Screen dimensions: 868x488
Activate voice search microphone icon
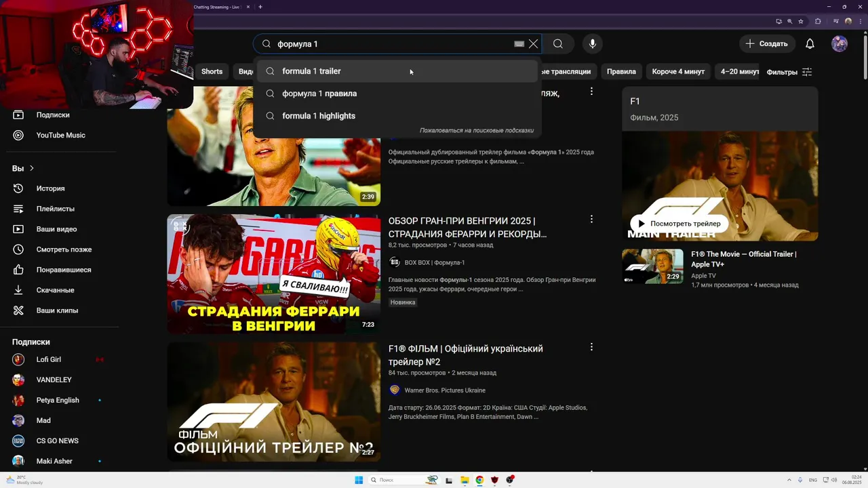tap(593, 44)
